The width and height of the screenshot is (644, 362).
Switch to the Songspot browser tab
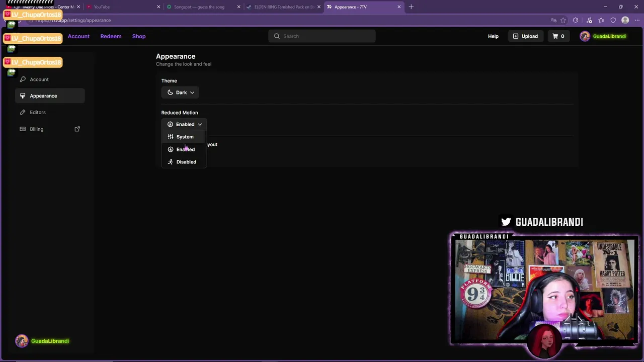203,7
